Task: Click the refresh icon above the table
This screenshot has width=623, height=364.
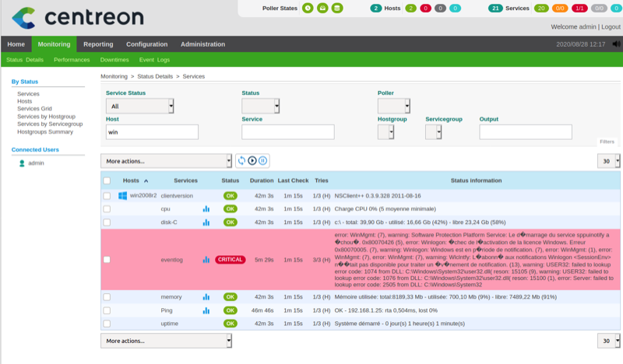Action: (242, 160)
